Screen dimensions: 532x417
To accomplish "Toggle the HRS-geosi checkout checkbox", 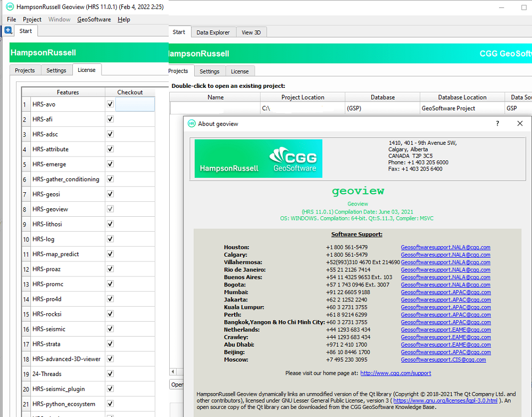I will pyautogui.click(x=110, y=193).
